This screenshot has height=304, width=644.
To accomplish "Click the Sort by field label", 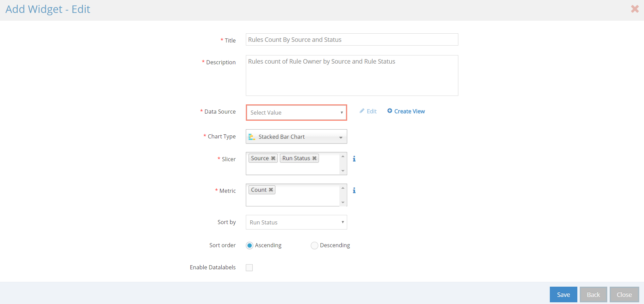I will 226,222.
